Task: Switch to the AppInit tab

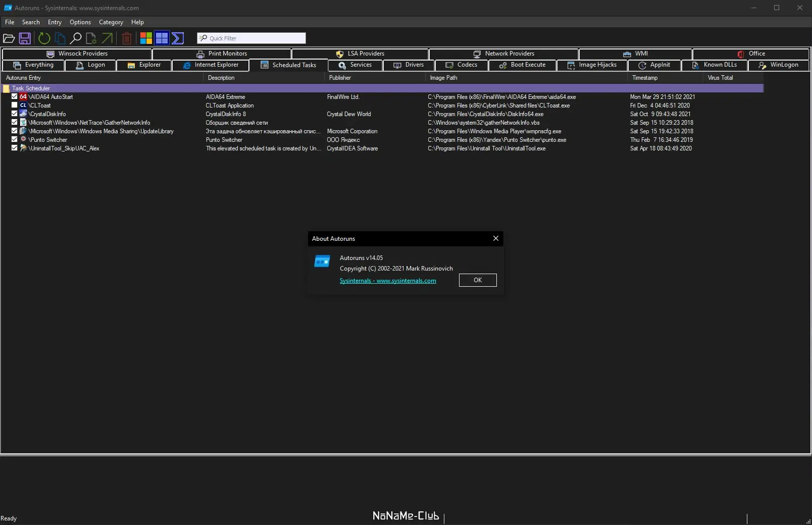Action: [x=654, y=65]
